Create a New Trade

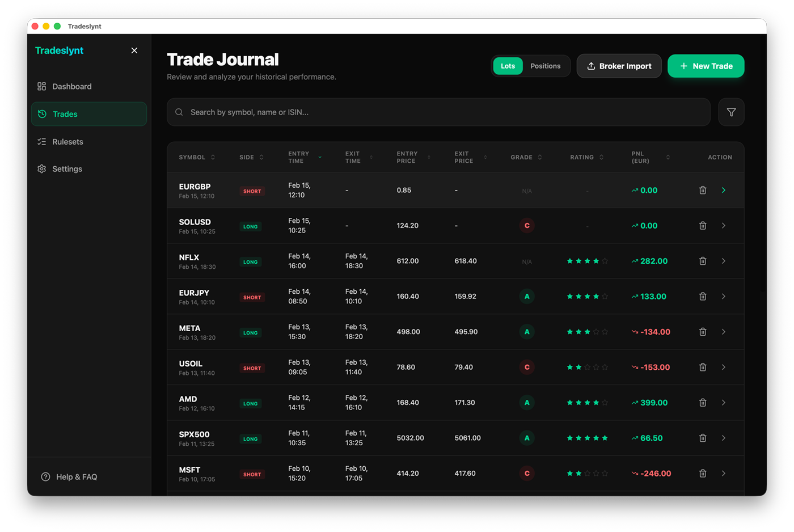click(x=706, y=66)
